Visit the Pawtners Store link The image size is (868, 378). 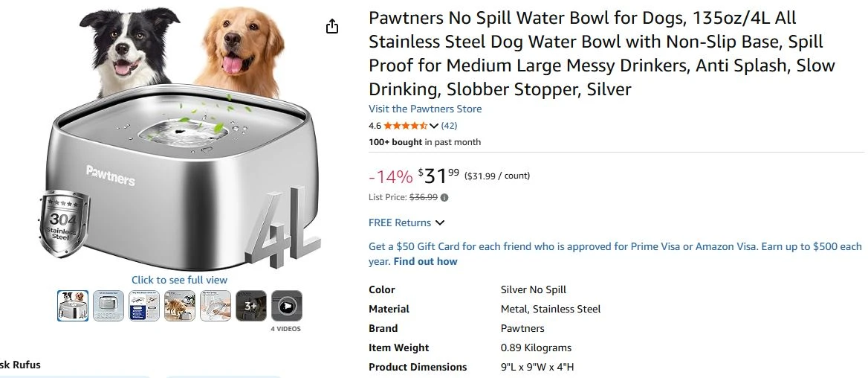point(425,109)
